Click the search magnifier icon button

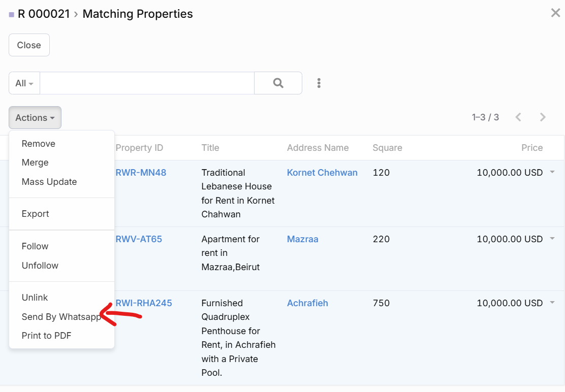coord(278,83)
